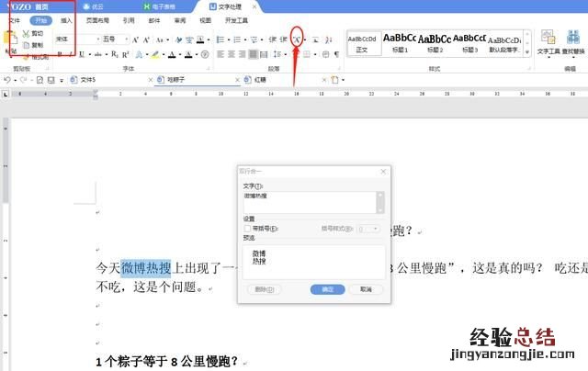Open the Developer Tools (开发工具) tab

point(236,20)
